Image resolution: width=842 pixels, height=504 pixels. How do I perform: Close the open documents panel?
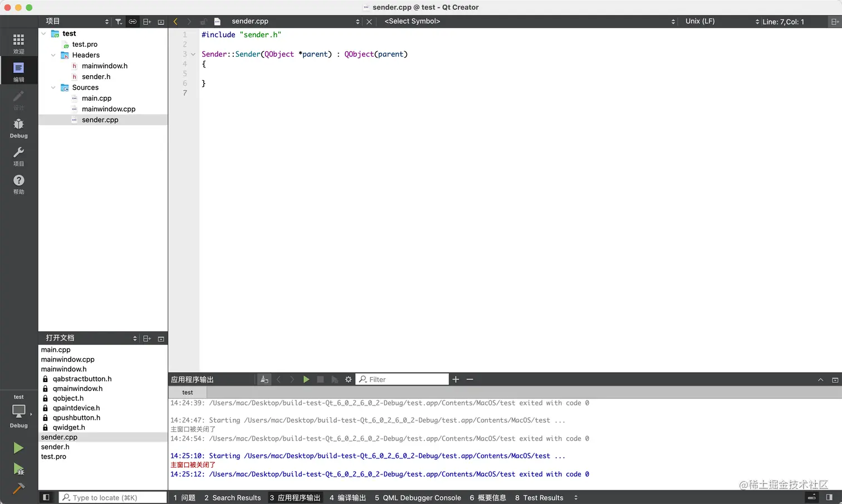[x=161, y=339]
